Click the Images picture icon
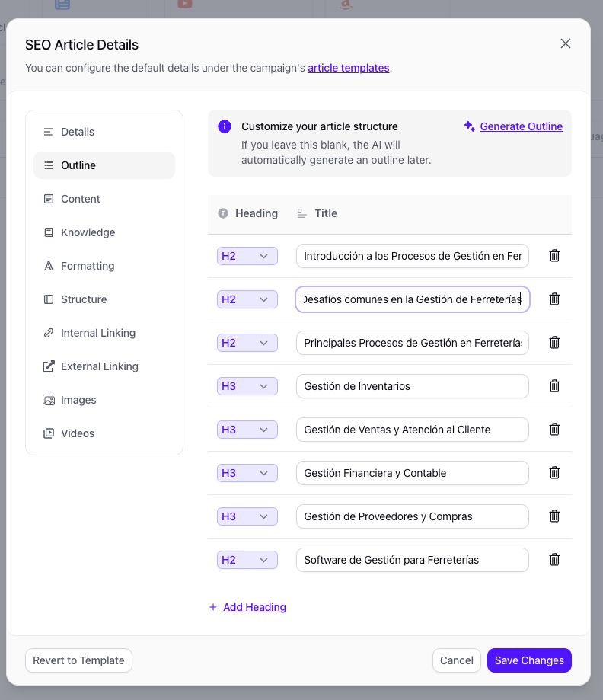Screen dimensions: 603x700 [x=49, y=400]
